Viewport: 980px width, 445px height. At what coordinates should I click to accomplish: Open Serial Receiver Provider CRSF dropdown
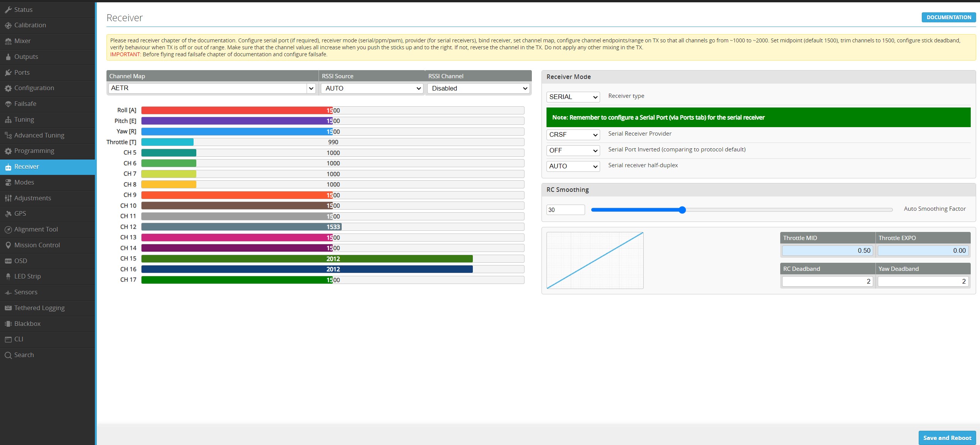point(573,135)
